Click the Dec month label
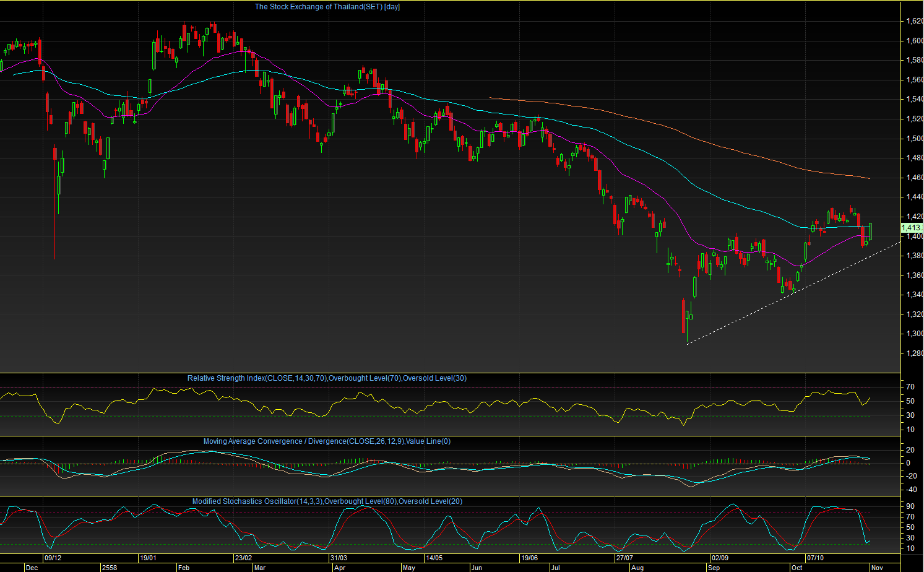The image size is (924, 572). coord(32,568)
